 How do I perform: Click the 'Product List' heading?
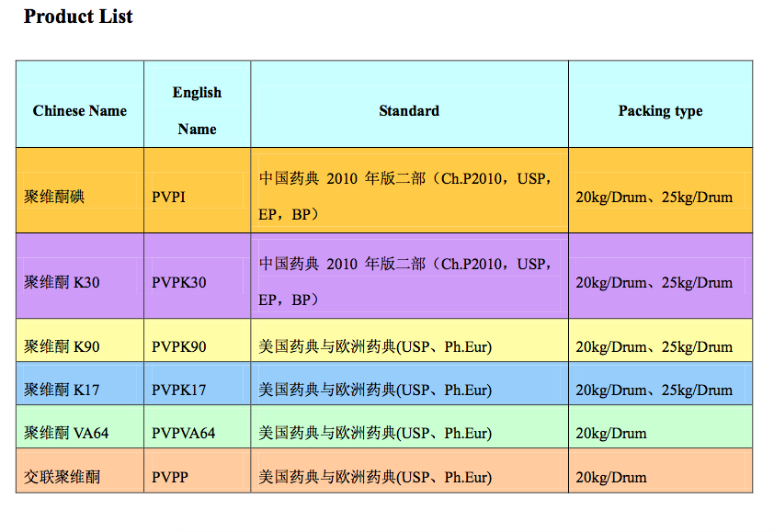pyautogui.click(x=78, y=17)
